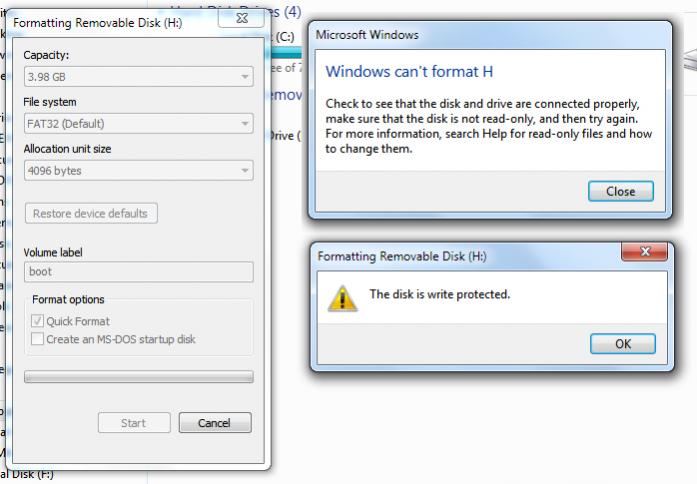Enable Create an MS-DOS startup disk
The image size is (697, 484).
37,339
